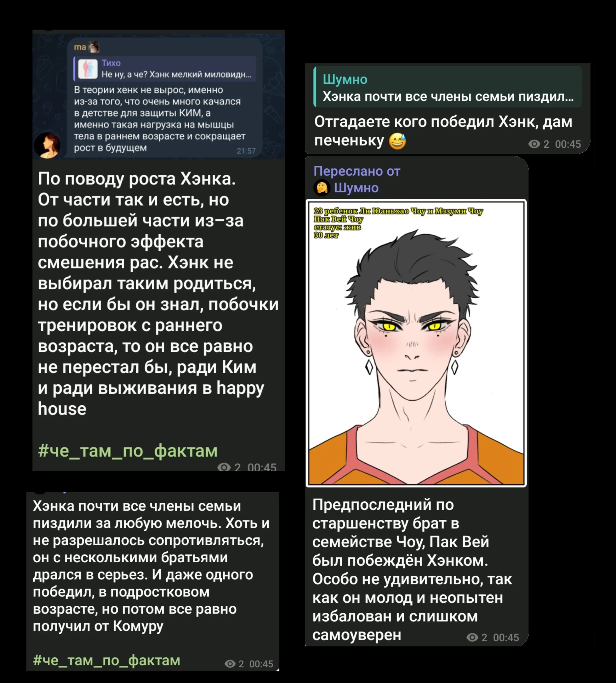Click the Переслано от header
Image resolution: width=616 pixels, height=683 pixels.
coord(357,171)
